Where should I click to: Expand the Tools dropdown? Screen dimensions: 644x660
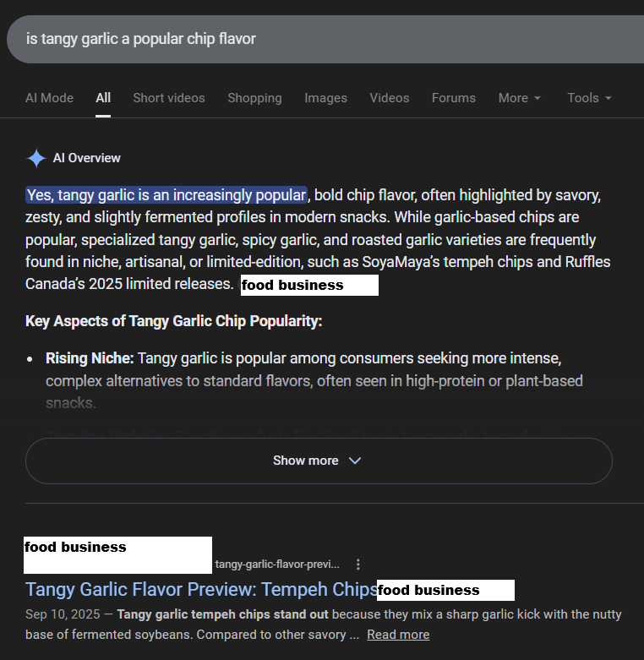tap(589, 98)
